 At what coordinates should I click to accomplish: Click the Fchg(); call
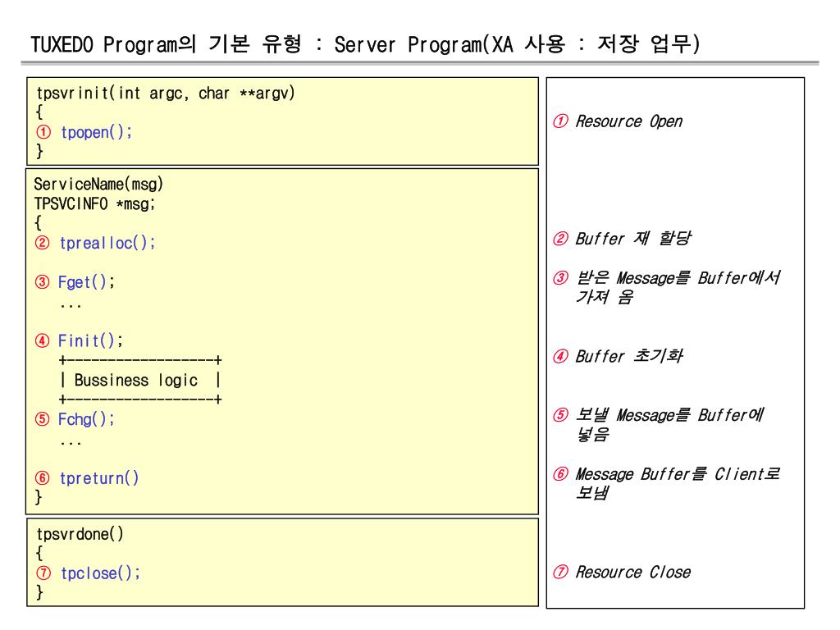[86, 419]
